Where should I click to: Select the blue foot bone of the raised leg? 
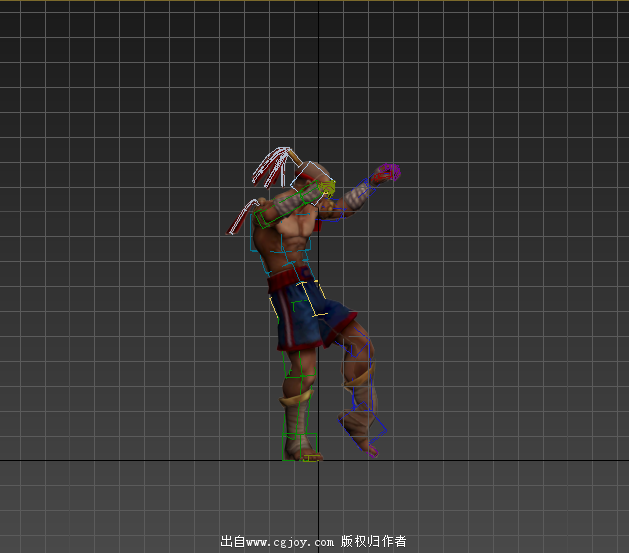click(362, 425)
